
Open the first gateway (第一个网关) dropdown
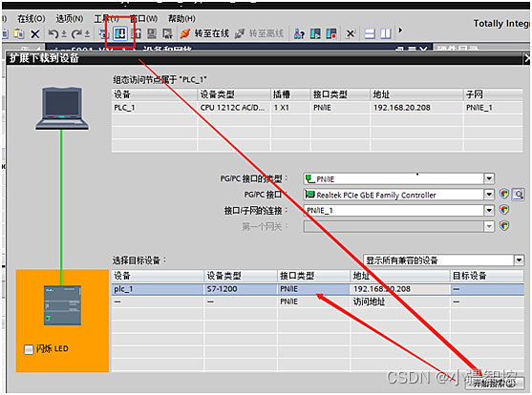[489, 226]
